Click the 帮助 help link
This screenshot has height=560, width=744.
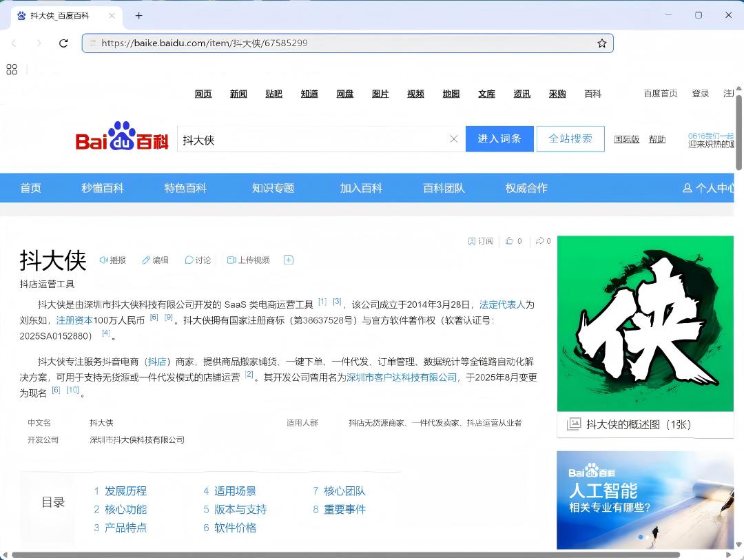tap(657, 139)
